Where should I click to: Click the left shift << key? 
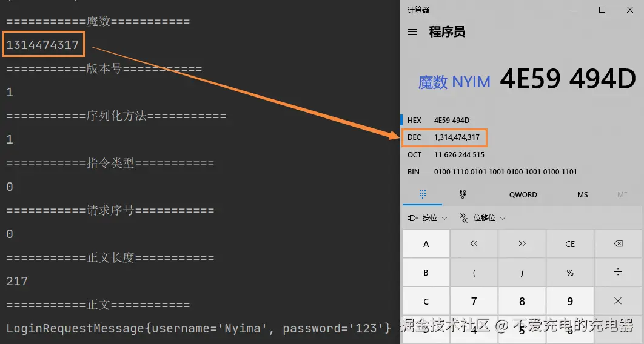[x=474, y=244]
